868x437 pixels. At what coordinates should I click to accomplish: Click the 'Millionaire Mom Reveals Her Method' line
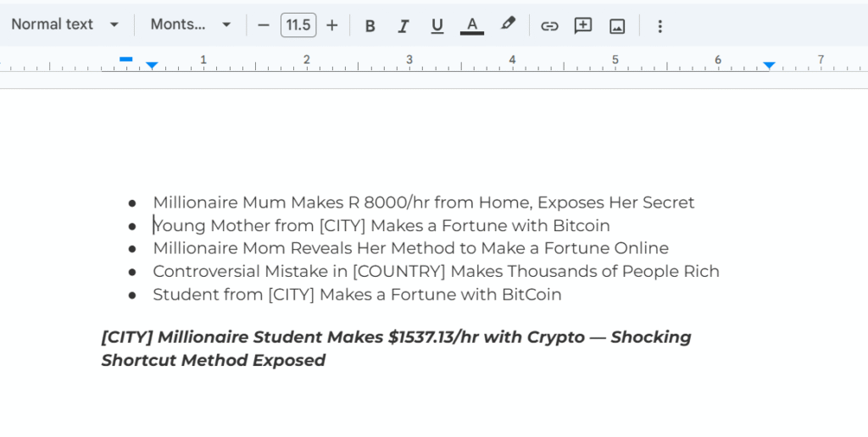coord(411,248)
